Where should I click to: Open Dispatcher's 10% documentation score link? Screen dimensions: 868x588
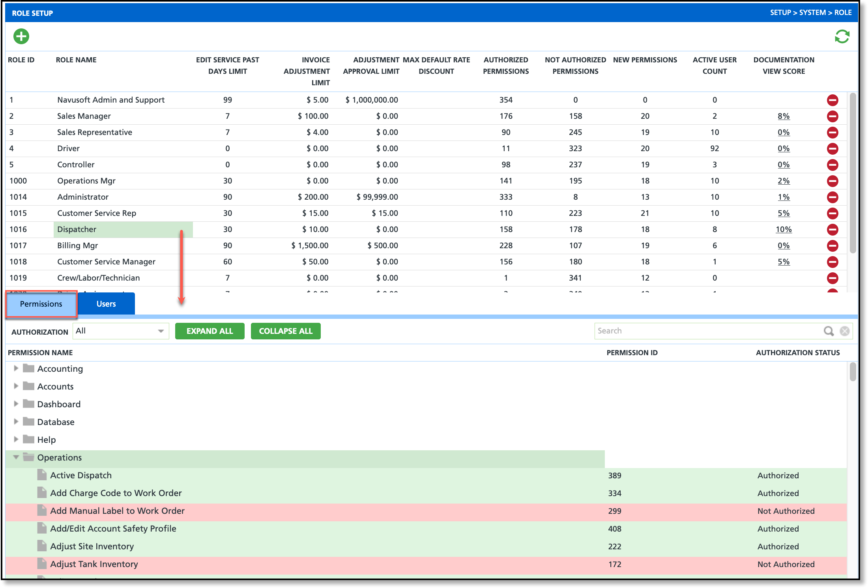[784, 230]
